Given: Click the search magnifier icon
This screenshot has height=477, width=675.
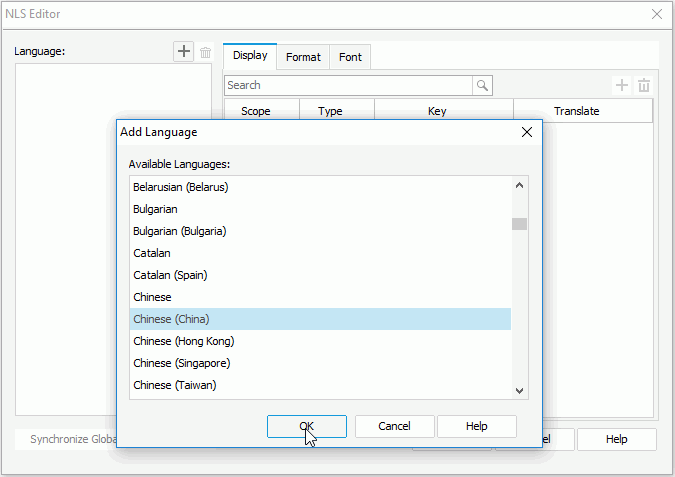Looking at the screenshot, I should point(483,85).
